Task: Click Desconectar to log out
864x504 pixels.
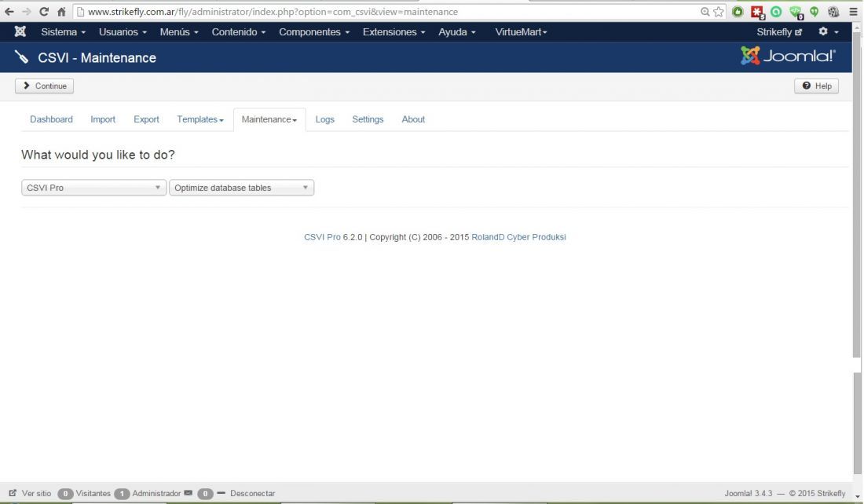Action: pos(252,493)
